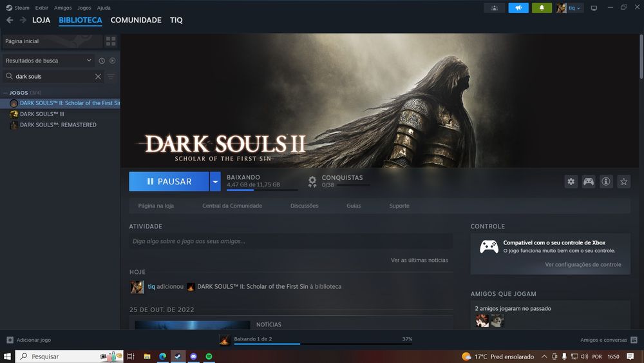Open advanced search filter options
The width and height of the screenshot is (644, 363).
(x=111, y=77)
